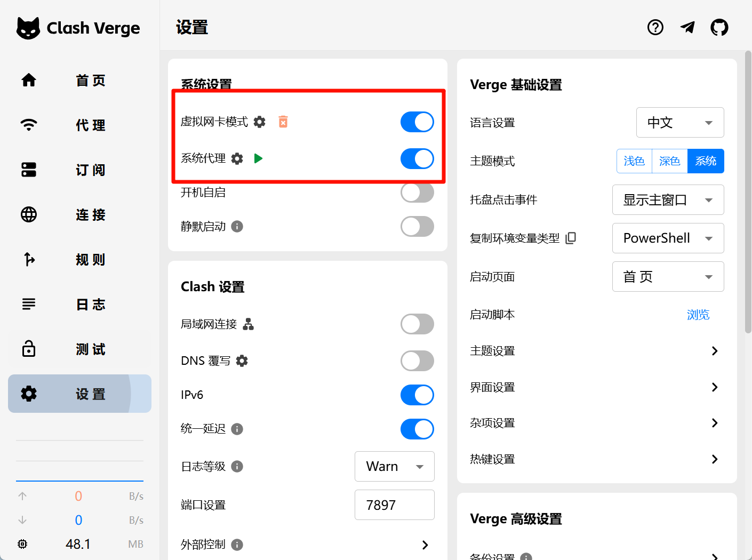Enable the 静默启动 toggle
Viewport: 752px width, 560px height.
click(x=417, y=227)
